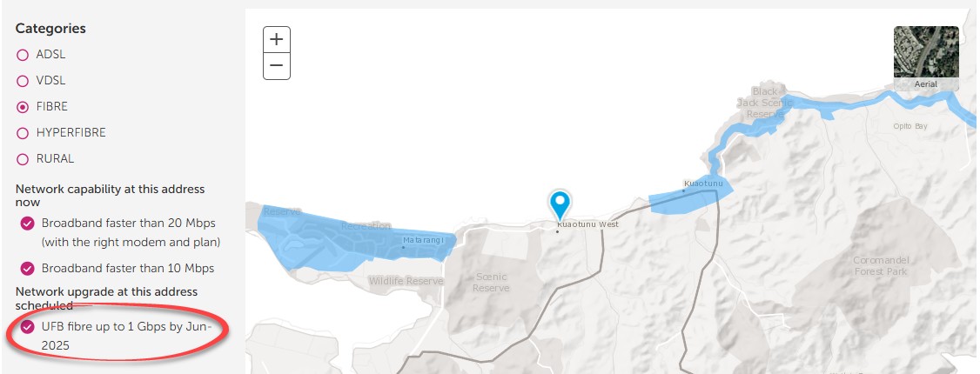This screenshot has height=374, width=980.
Task: Click the Scenic Reserve area on map
Action: click(x=491, y=282)
